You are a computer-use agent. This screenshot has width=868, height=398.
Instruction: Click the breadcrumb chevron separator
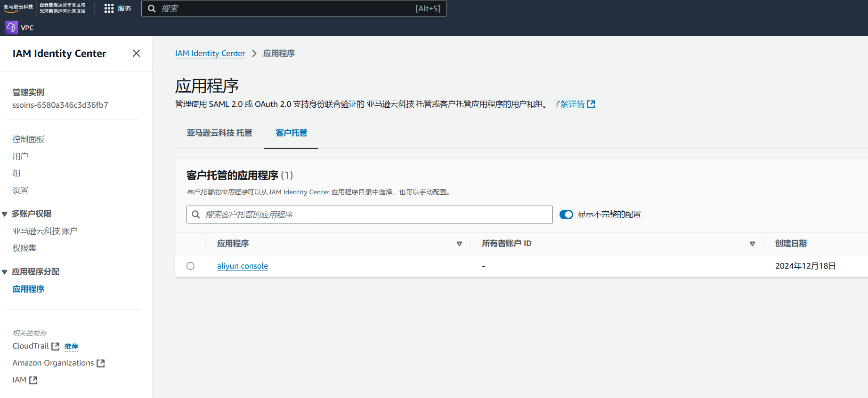pyautogui.click(x=254, y=54)
